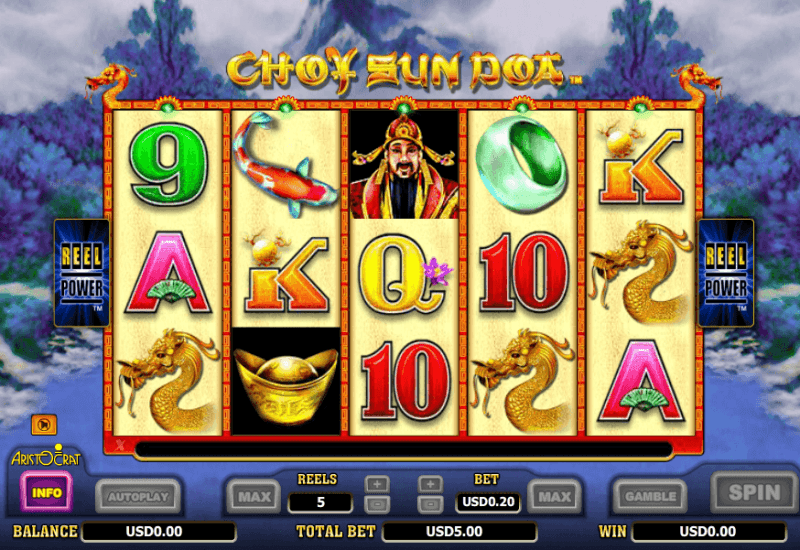The image size is (800, 550).
Task: Set reels to MAX
Action: pos(254,496)
